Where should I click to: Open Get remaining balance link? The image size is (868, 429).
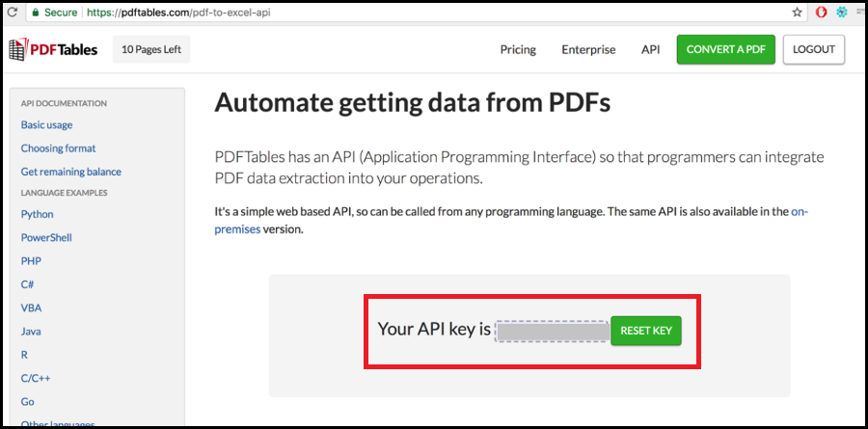tap(70, 172)
